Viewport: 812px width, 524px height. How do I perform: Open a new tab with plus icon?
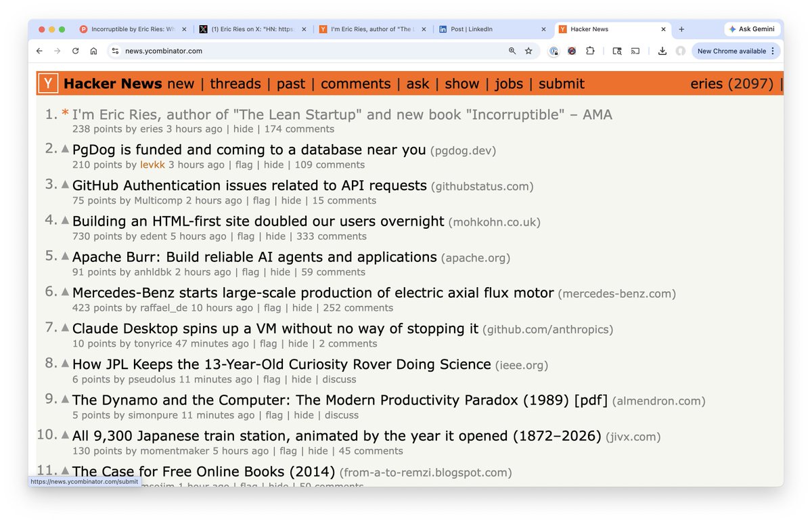click(681, 29)
